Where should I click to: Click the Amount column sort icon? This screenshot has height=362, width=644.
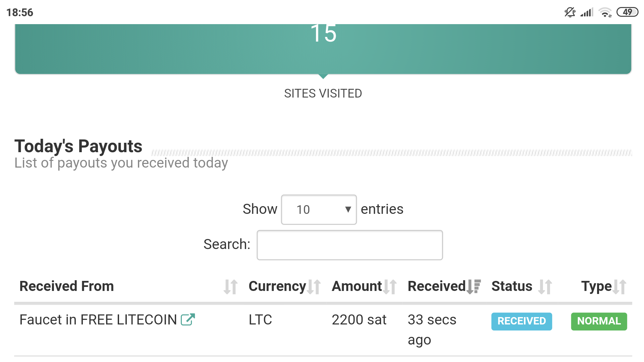pos(390,287)
